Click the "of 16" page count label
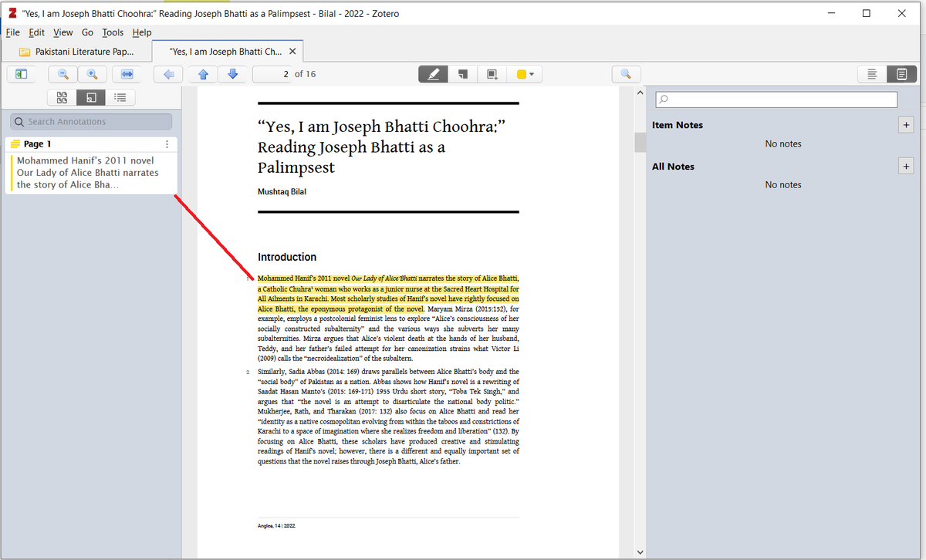The image size is (926, 560). click(x=306, y=74)
